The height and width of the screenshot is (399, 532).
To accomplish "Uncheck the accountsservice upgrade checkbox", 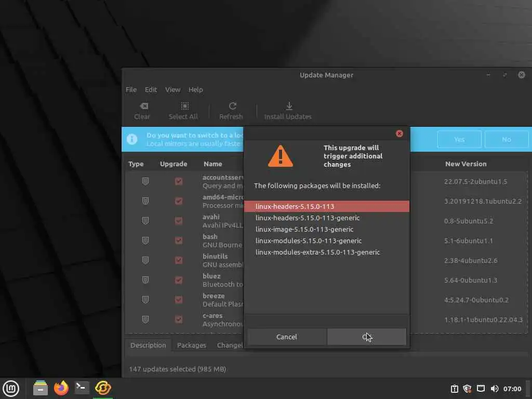I will (179, 181).
